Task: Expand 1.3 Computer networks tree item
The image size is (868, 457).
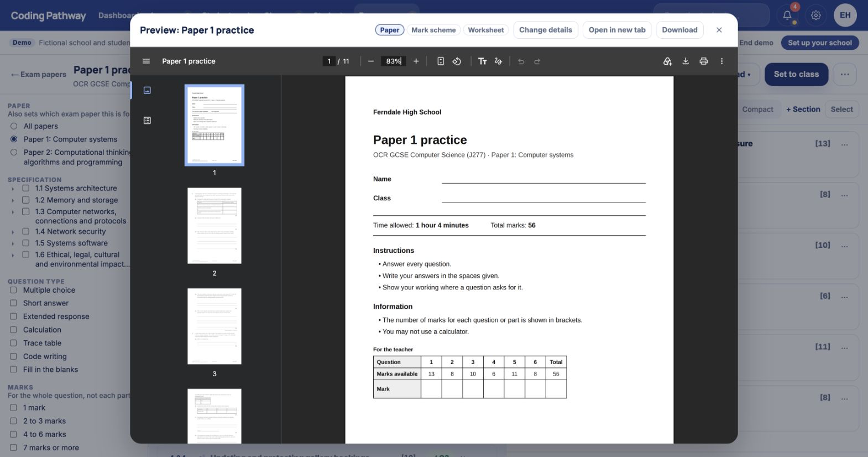Action: (x=13, y=212)
